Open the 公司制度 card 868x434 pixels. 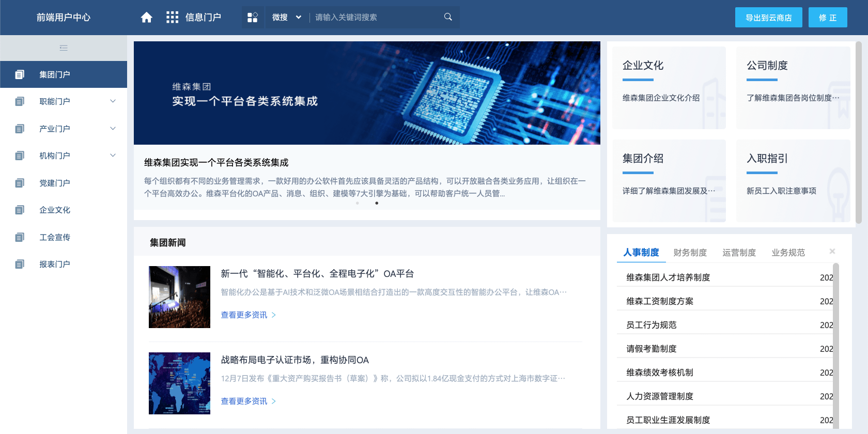coord(793,88)
